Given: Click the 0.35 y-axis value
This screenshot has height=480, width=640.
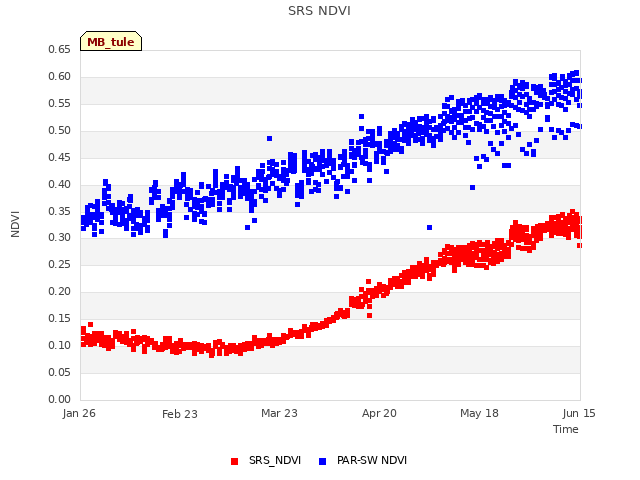Looking at the screenshot, I should pos(59,211).
